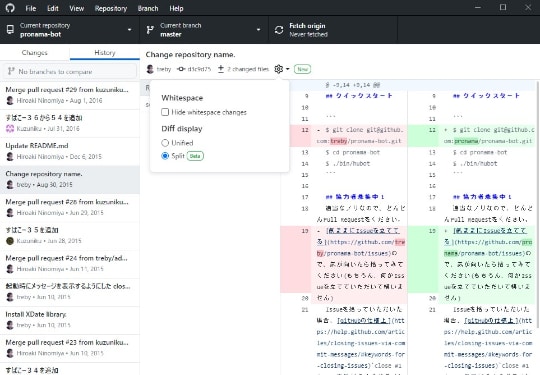Click the GitHub Desktop logo icon
Viewport: 540px width, 375px height.
(10, 8)
